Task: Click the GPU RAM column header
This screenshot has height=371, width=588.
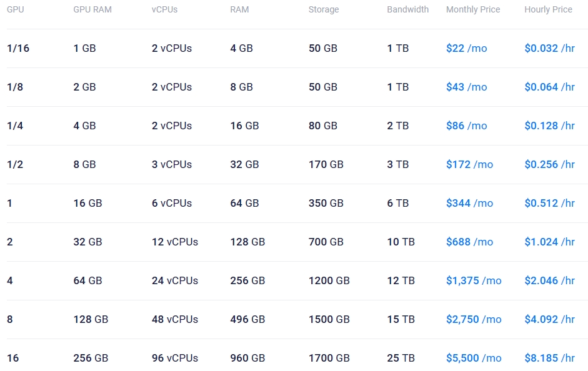Action: [x=92, y=9]
